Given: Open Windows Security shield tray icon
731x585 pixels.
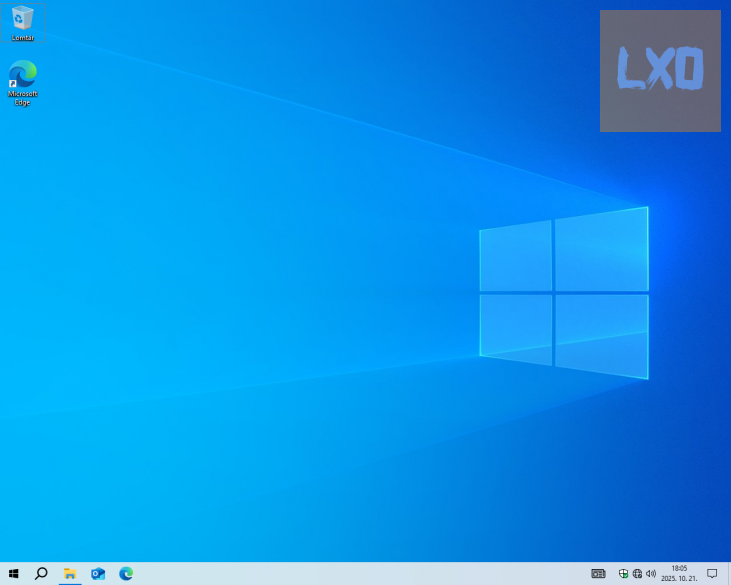Looking at the screenshot, I should [623, 574].
